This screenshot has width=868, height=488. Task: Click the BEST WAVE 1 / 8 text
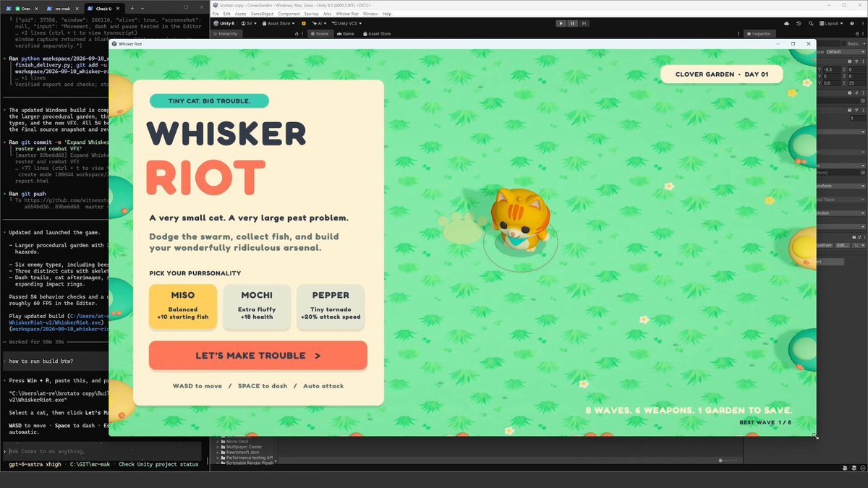pyautogui.click(x=766, y=422)
